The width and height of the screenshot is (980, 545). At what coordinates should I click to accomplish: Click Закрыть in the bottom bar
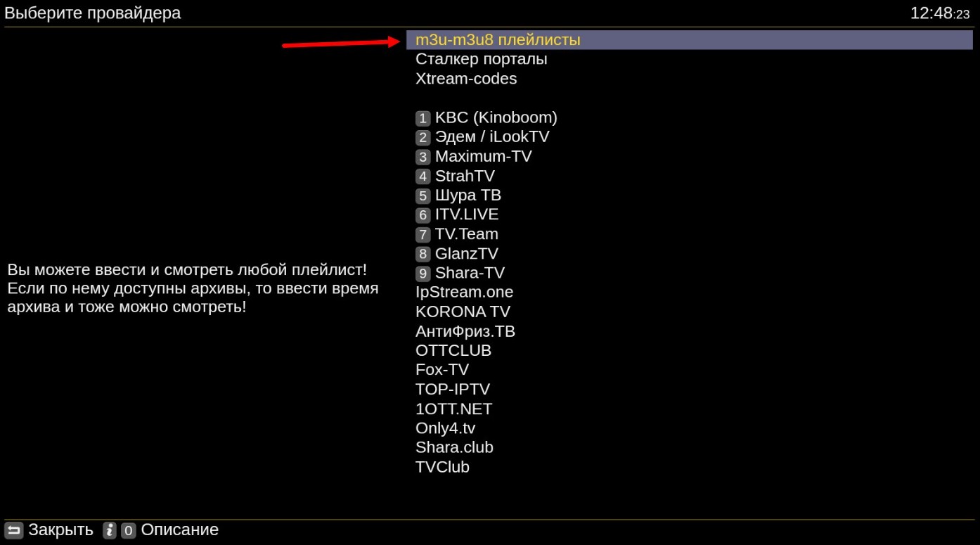point(60,530)
